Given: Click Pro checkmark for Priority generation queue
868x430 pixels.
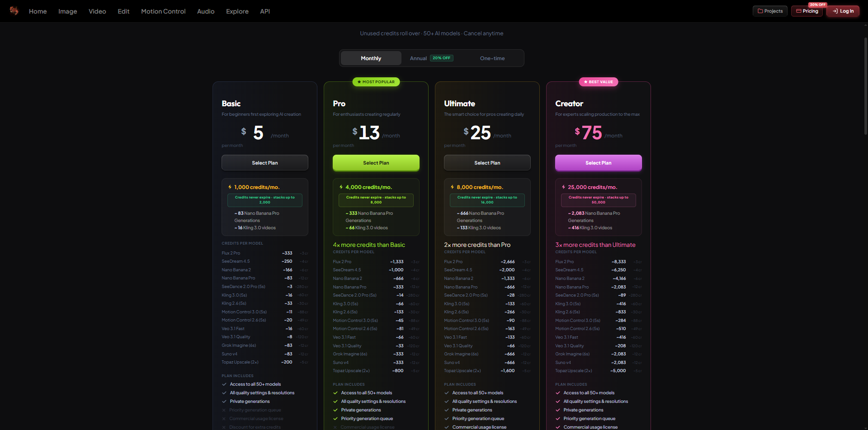Looking at the screenshot, I should (x=335, y=419).
